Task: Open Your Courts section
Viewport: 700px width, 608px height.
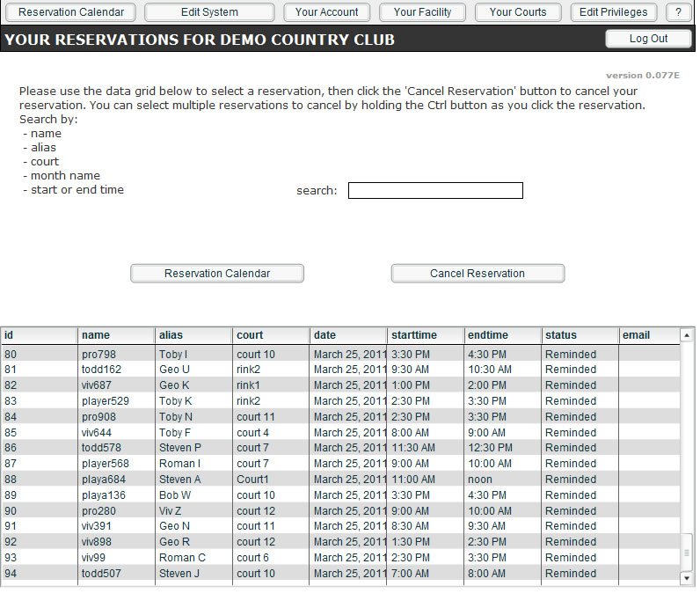Action: (x=518, y=12)
